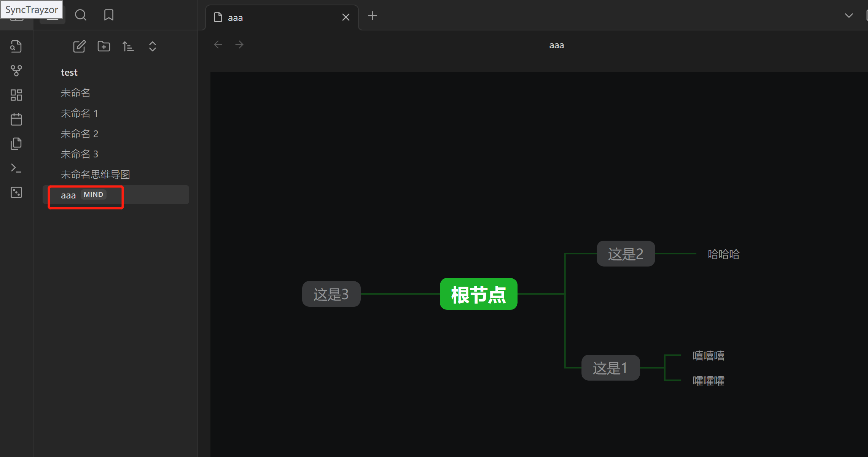Screen dimensions: 868x457
Task: Open daily note calendar icon
Action: (x=16, y=119)
